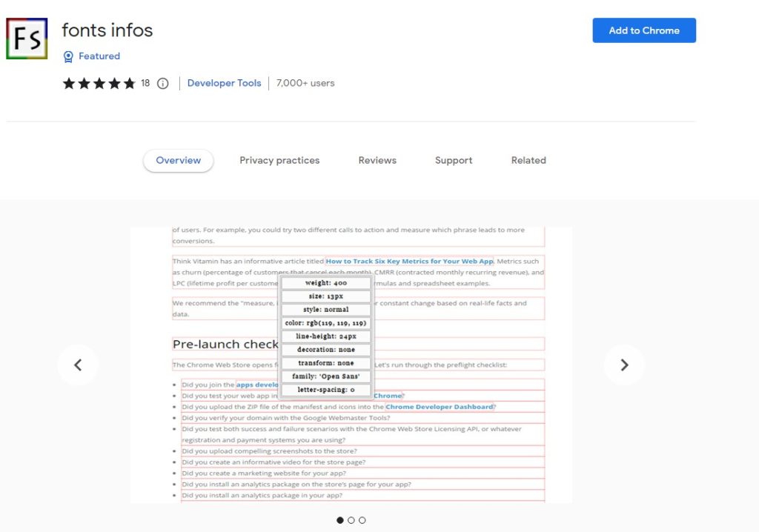
Task: Advance to next screenshot with right arrow
Action: tap(624, 365)
